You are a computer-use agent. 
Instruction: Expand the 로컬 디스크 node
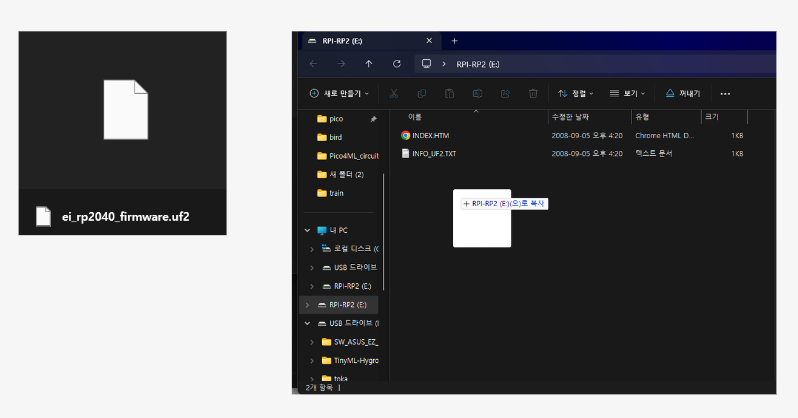pos(312,249)
